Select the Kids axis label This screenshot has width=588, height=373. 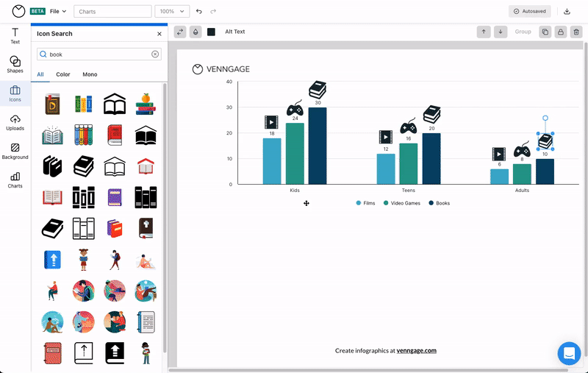[x=295, y=191]
